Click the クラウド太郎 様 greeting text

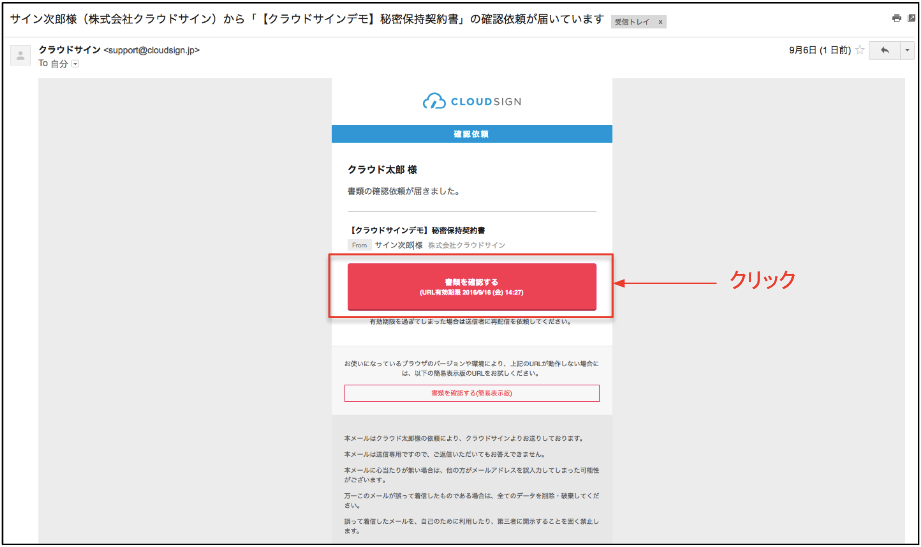(x=382, y=170)
